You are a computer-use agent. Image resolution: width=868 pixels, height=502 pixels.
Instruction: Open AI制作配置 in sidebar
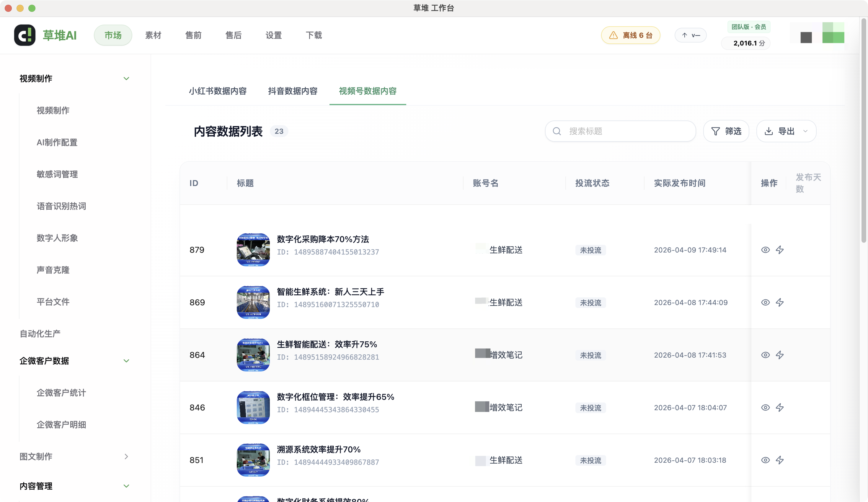coord(57,142)
